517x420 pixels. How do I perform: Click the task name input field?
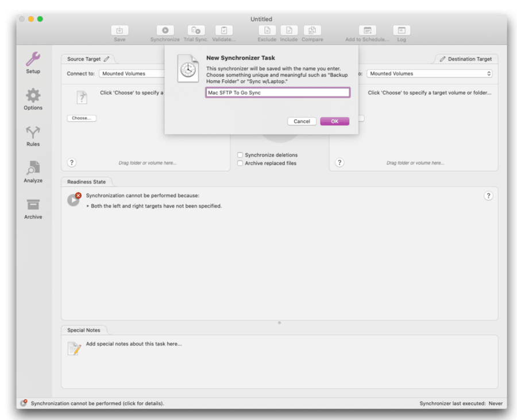[x=277, y=92]
